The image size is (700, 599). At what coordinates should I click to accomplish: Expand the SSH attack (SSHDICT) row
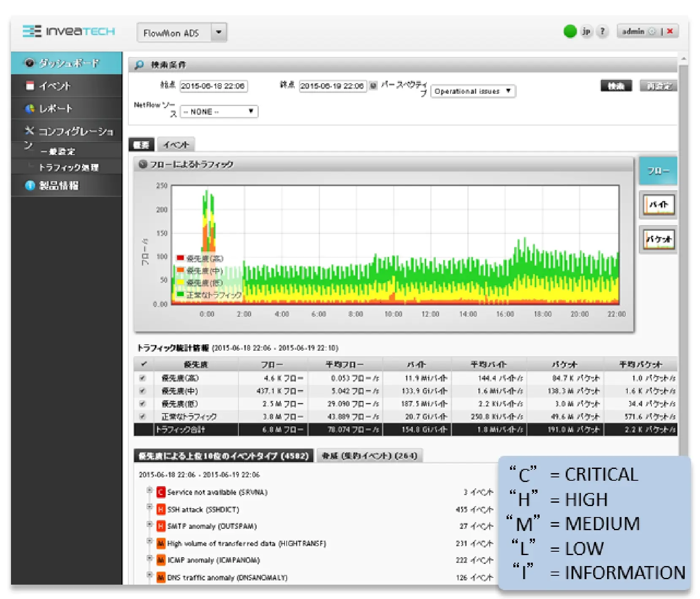pos(149,506)
